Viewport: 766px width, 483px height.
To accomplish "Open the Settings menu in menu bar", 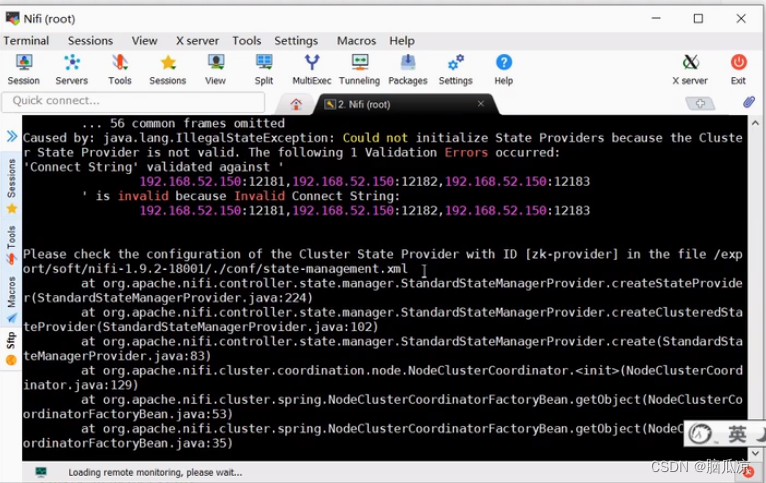I will click(x=296, y=41).
